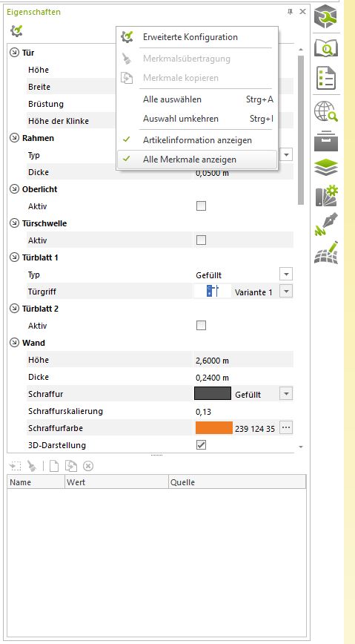The image size is (355, 644).
Task: Click the Wand Höhe value field
Action: 243,360
